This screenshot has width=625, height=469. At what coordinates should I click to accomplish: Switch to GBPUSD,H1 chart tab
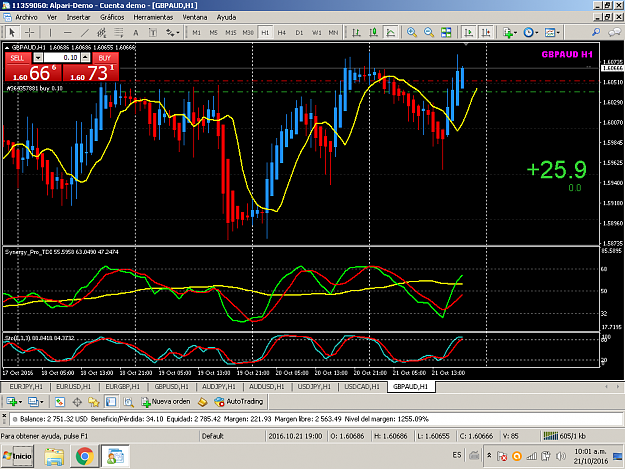click(x=171, y=387)
